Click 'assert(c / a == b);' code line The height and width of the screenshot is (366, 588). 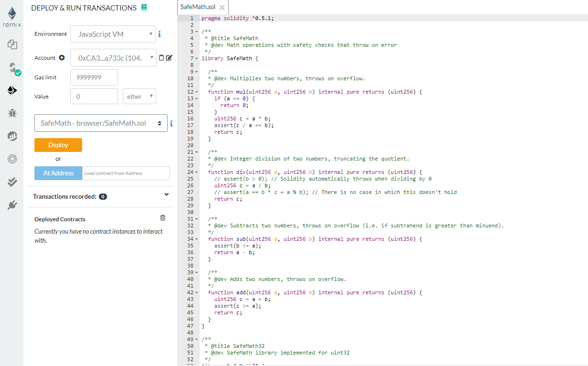(x=244, y=125)
